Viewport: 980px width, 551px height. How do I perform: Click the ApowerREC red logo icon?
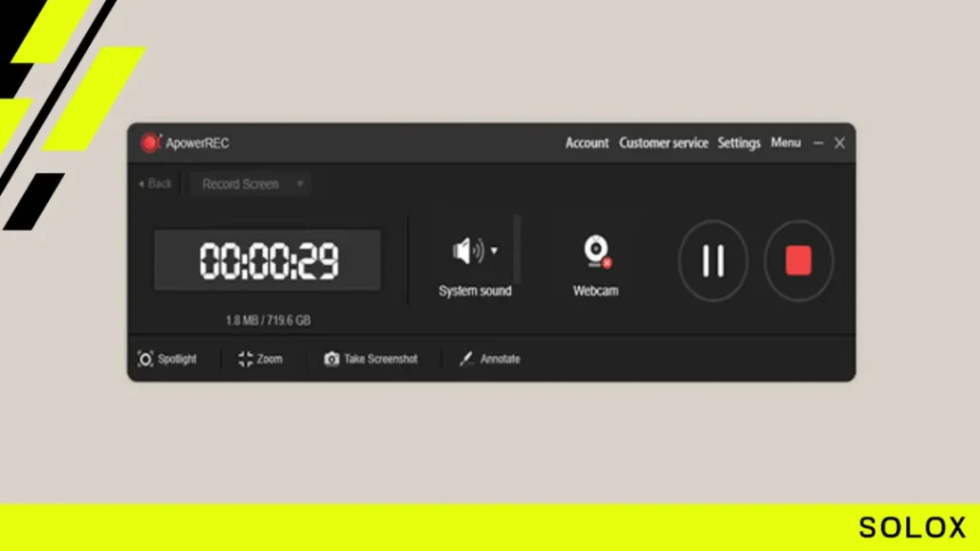[x=150, y=143]
